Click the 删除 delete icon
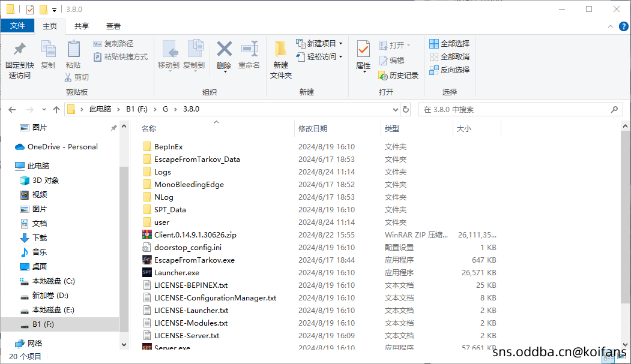This screenshot has width=631, height=364. click(223, 50)
